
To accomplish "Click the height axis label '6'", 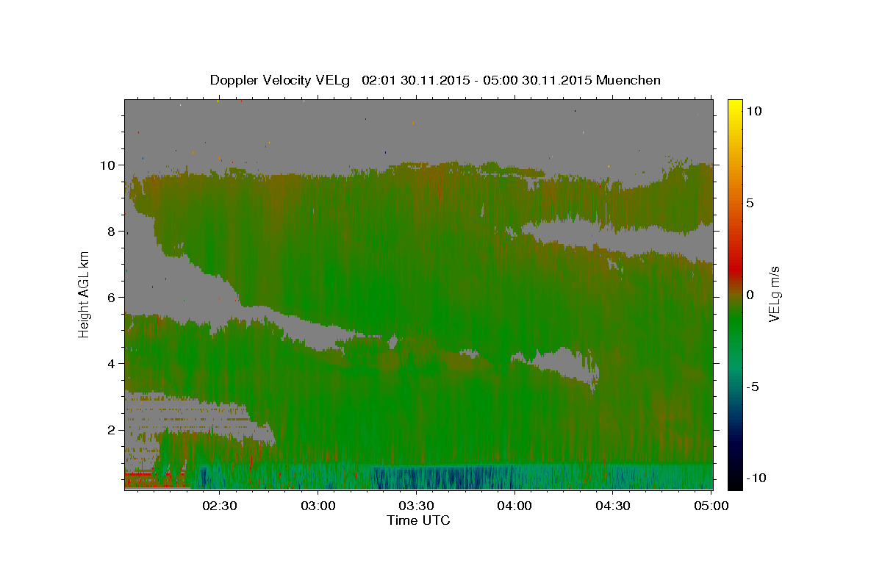I will pos(112,297).
